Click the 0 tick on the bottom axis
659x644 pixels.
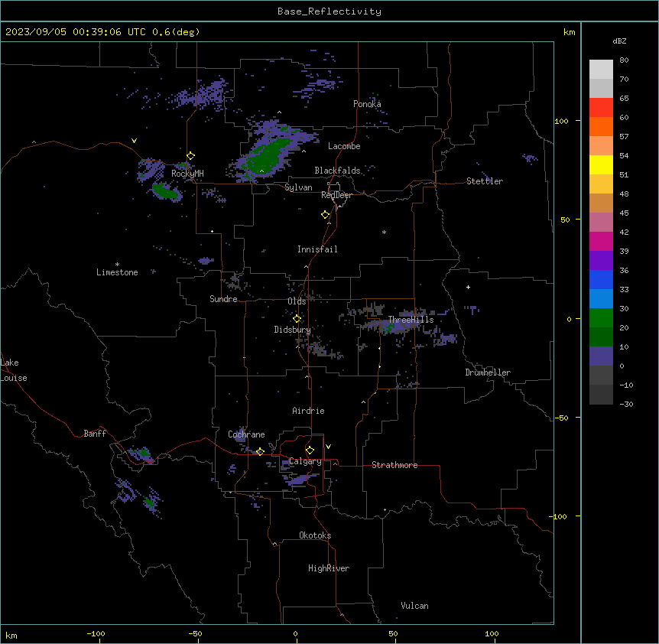point(295,633)
